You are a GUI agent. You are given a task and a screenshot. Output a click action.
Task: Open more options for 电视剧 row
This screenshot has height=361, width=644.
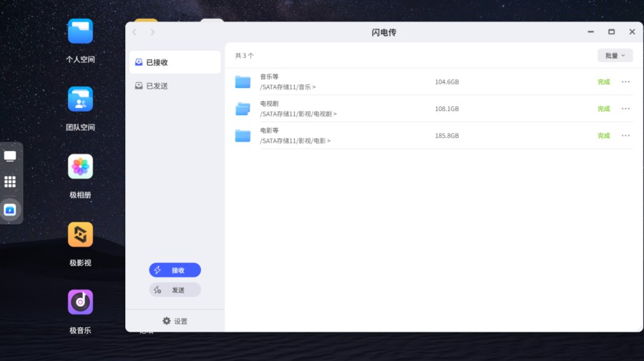pos(625,109)
